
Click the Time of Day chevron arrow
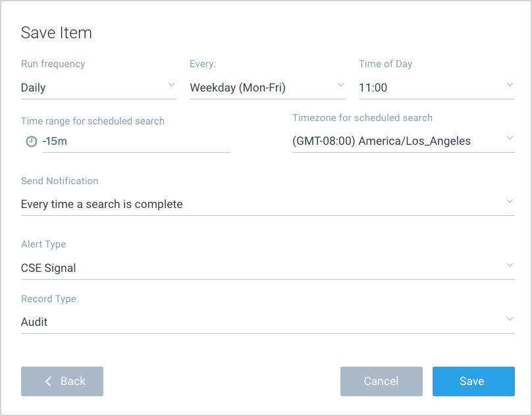(510, 85)
